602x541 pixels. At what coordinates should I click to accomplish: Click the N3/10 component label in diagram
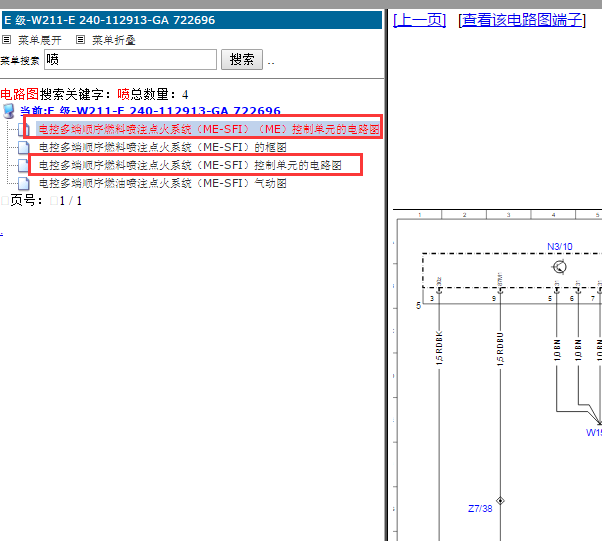559,247
